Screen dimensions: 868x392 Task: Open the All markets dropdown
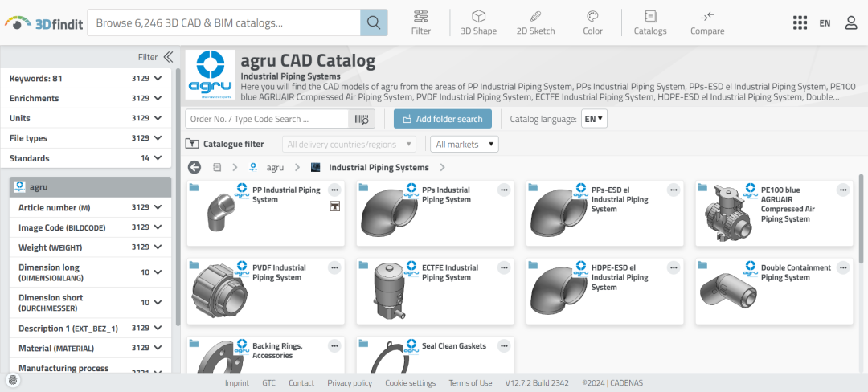coord(465,145)
